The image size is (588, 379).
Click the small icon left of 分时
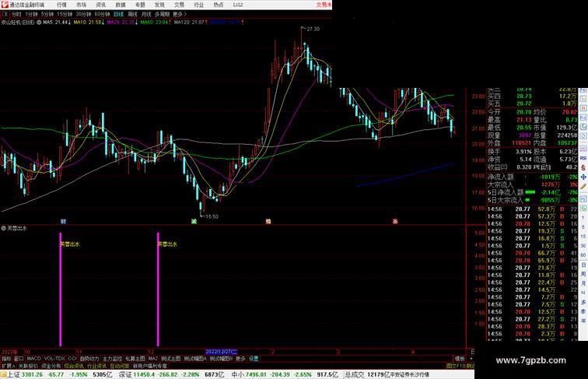point(5,14)
